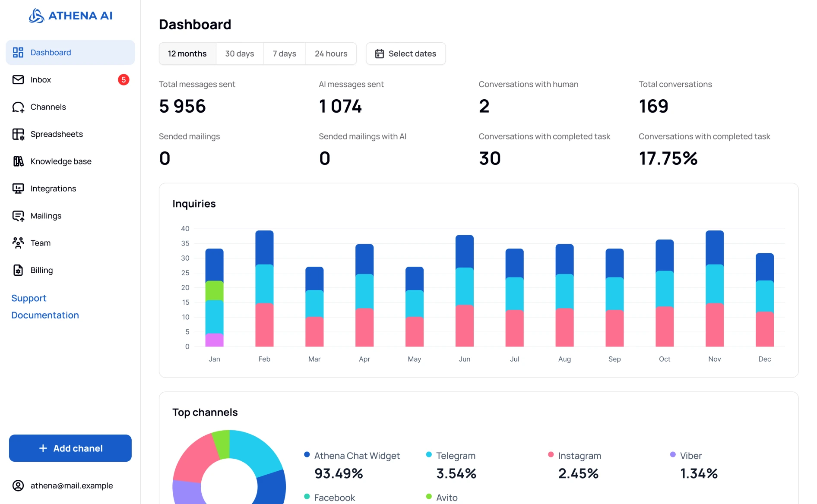Click the red Inbox notification badge
Screen dimensions: 817x504
[123, 80]
